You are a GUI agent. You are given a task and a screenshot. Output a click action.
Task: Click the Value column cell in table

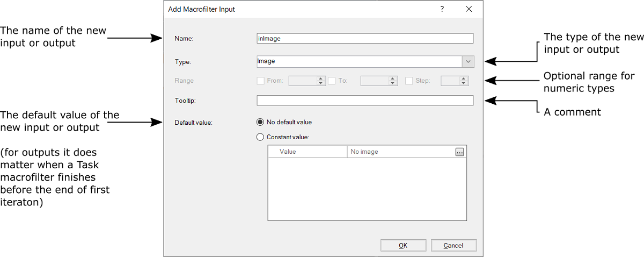[x=308, y=152]
